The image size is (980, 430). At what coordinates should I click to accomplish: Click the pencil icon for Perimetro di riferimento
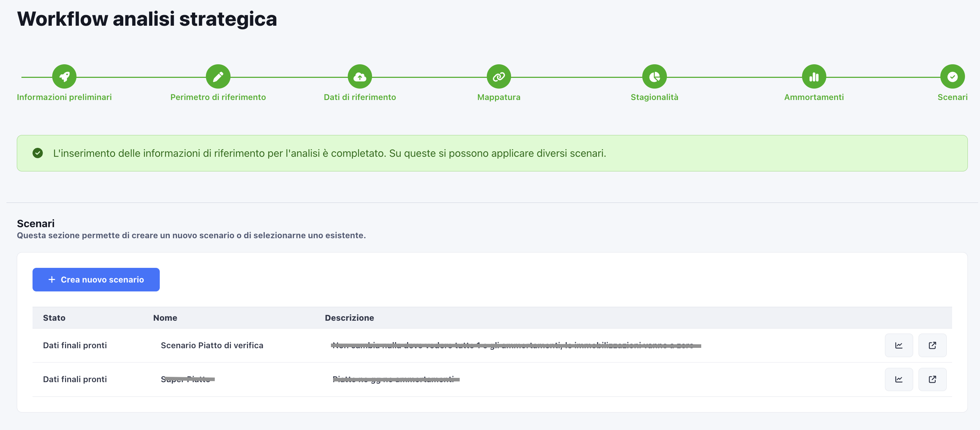218,76
